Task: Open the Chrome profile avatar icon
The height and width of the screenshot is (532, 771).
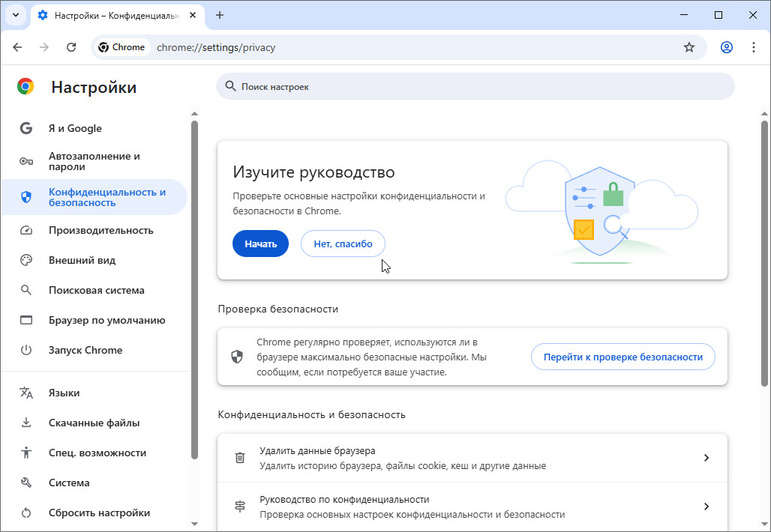Action: [x=726, y=47]
